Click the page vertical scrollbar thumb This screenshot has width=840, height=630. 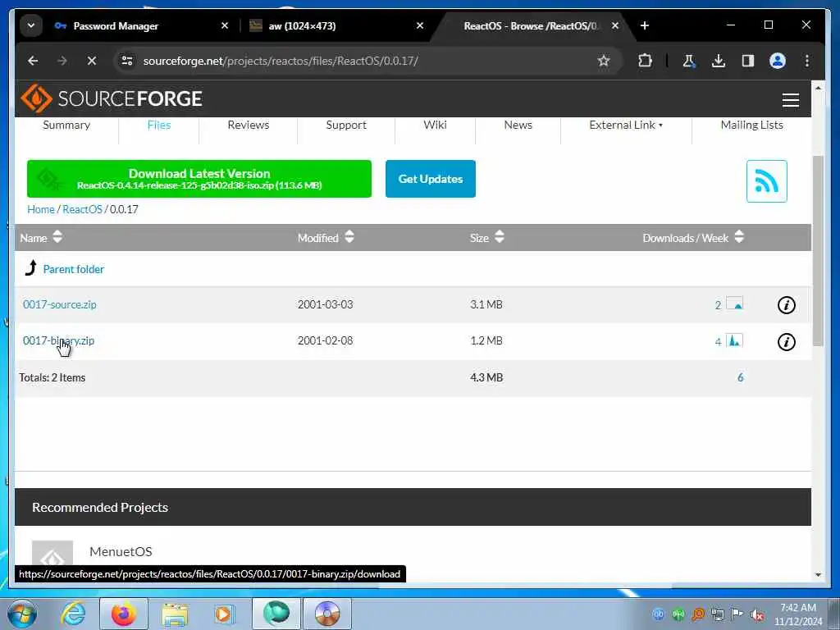(818, 251)
